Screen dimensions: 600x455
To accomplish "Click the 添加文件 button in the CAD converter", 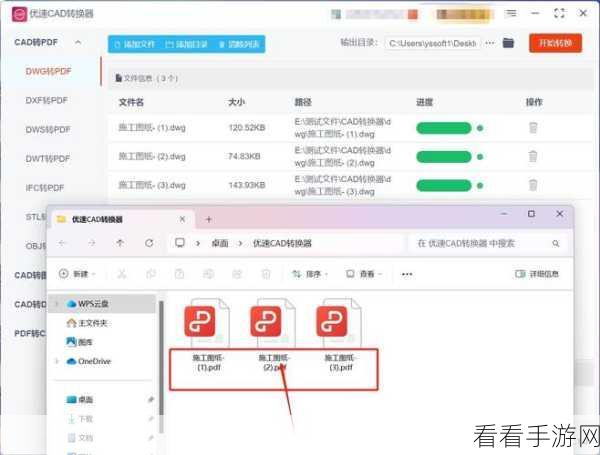I will click(x=134, y=44).
